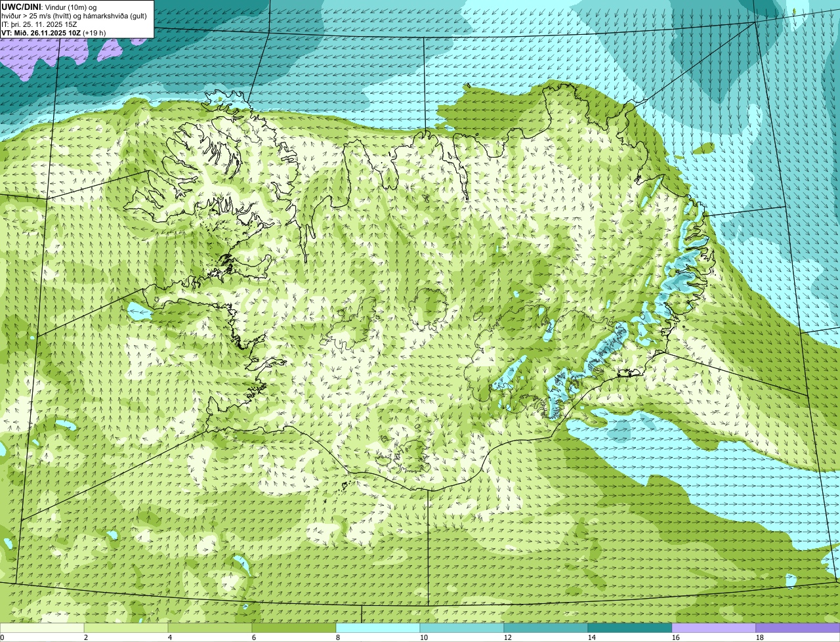This screenshot has height=642, width=840.
Task: Click the light teal 10–12 m/s legend swatch
Action: [x=462, y=628]
